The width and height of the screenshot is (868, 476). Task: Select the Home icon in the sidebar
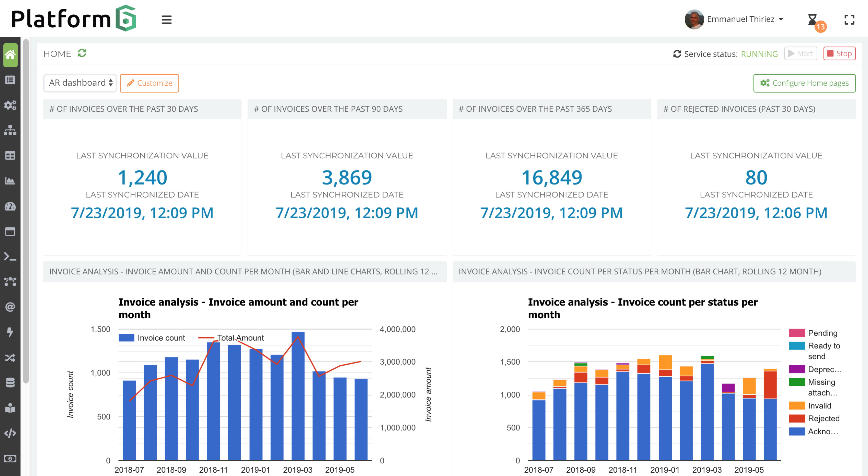point(10,55)
